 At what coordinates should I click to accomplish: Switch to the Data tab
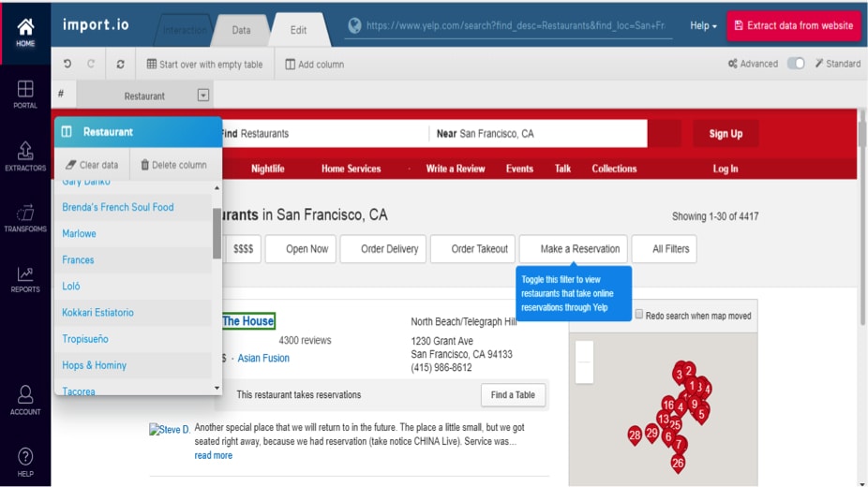(241, 30)
